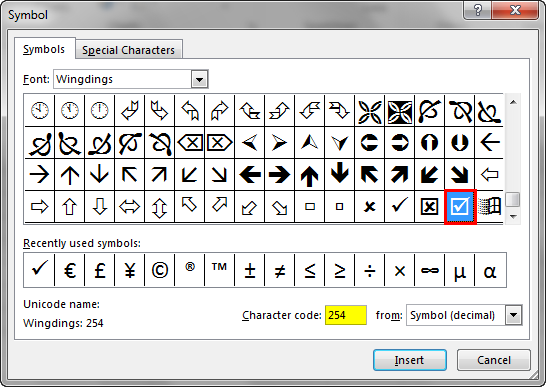Select the outlined left-right double arrow symbol
Image resolution: width=546 pixels, height=387 pixels.
point(129,207)
